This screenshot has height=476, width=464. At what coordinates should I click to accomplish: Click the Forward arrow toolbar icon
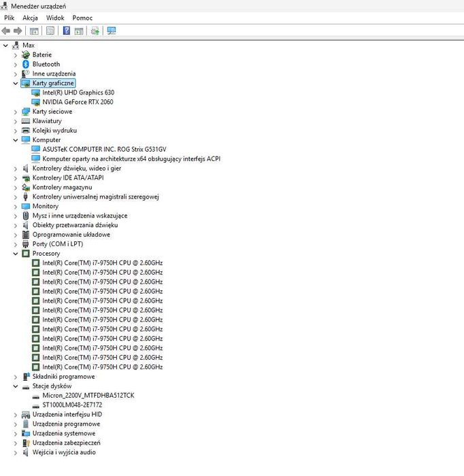tap(18, 31)
